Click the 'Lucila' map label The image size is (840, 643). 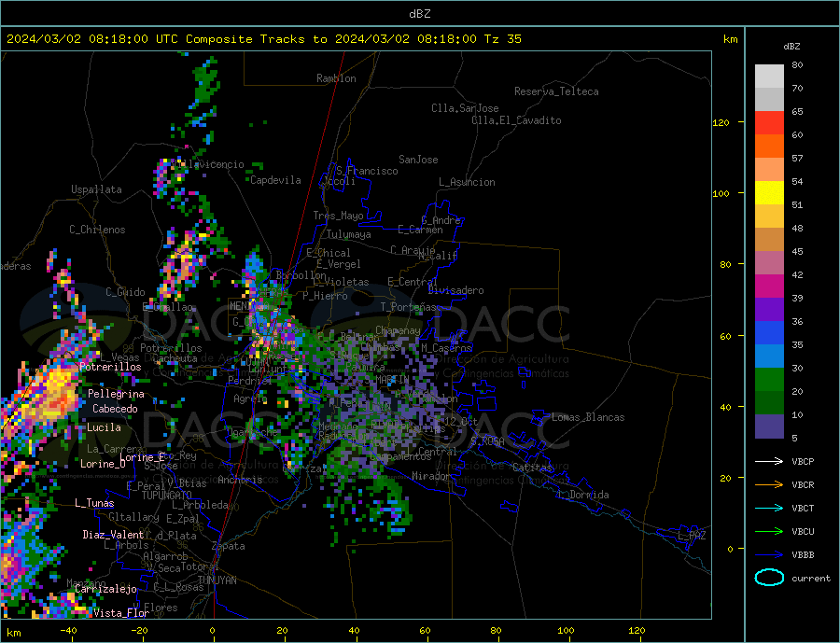(x=104, y=427)
